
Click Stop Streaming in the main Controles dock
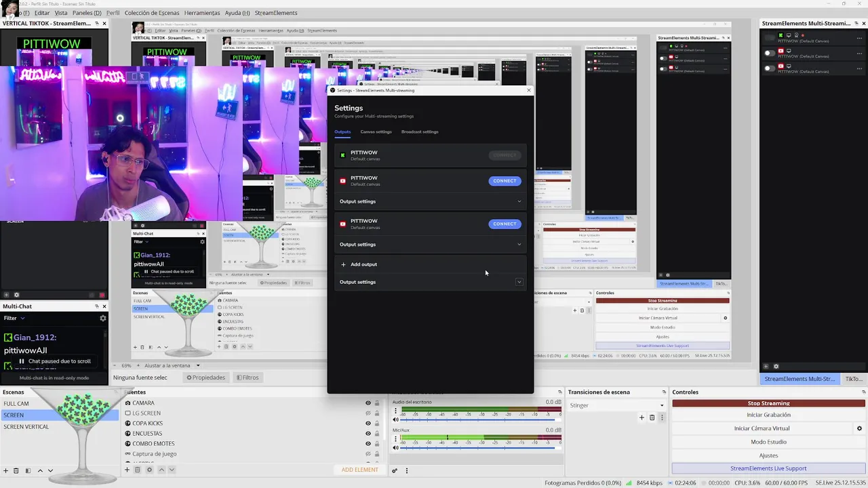768,403
